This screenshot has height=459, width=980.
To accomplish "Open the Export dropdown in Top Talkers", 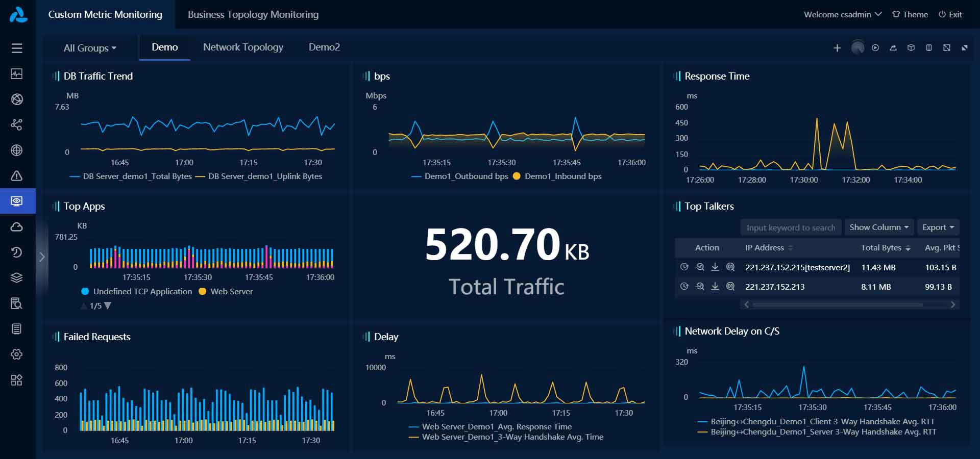I will [938, 227].
